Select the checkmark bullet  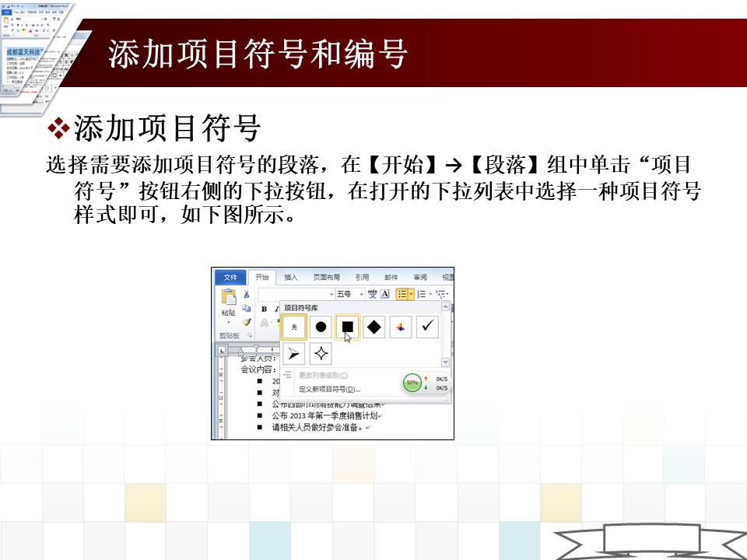[427, 327]
